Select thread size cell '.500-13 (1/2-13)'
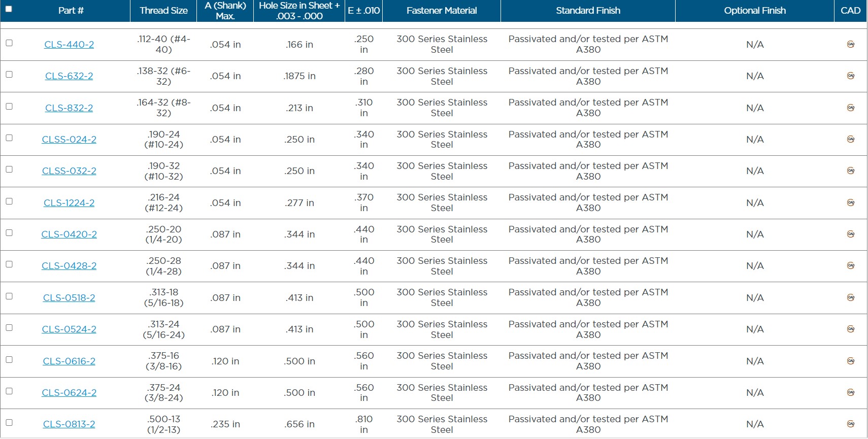The image size is (868, 439). point(163,424)
